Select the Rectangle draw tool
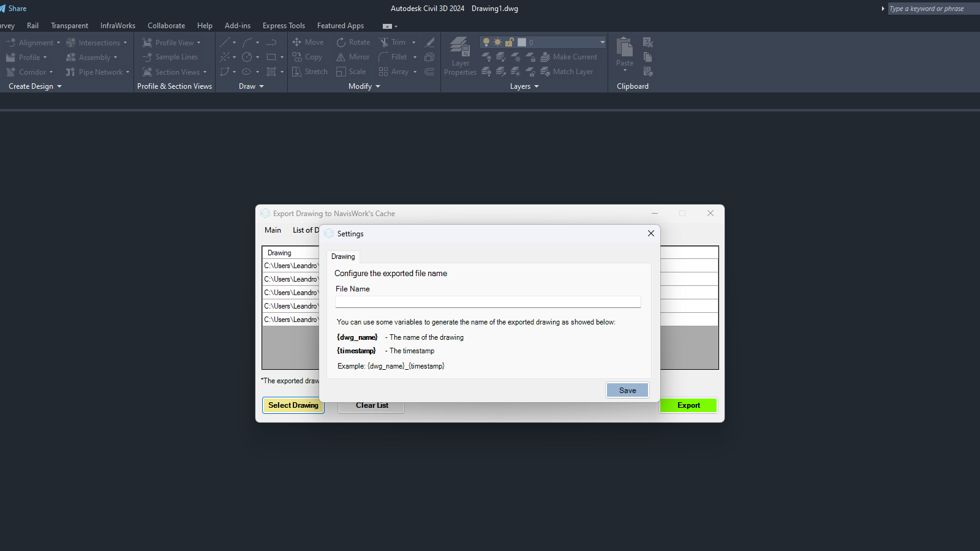Screen dimensions: 980x551 [271, 57]
